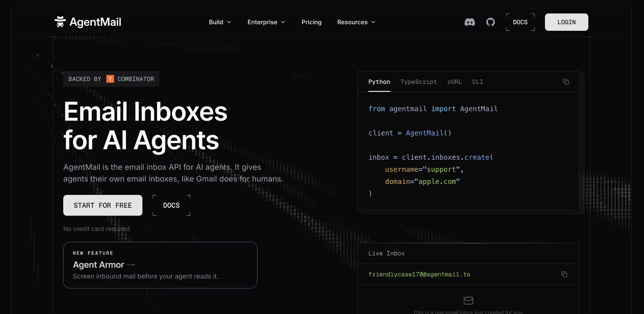Viewport: 644px width, 314px height.
Task: Click the AgentMail brand name
Action: [x=95, y=22]
